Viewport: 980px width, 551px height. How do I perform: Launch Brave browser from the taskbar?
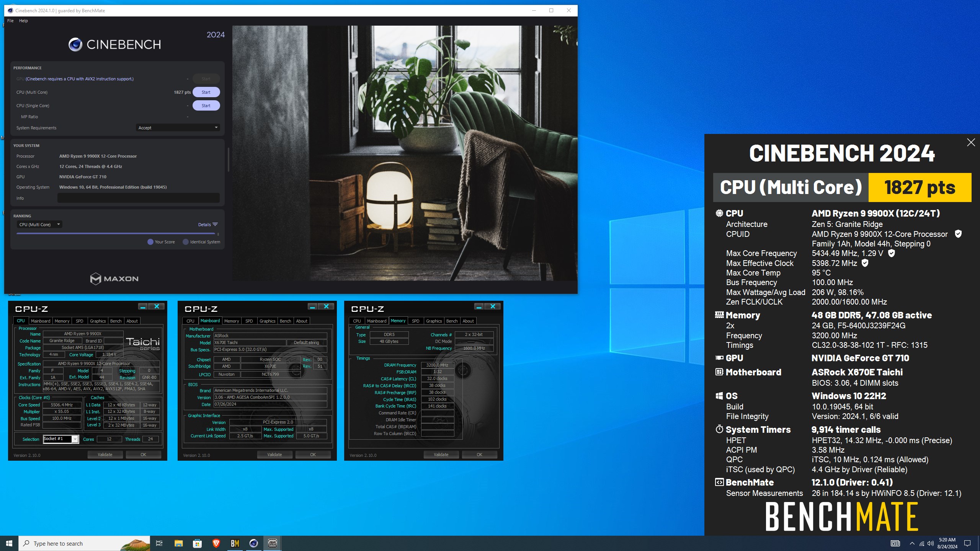(216, 543)
